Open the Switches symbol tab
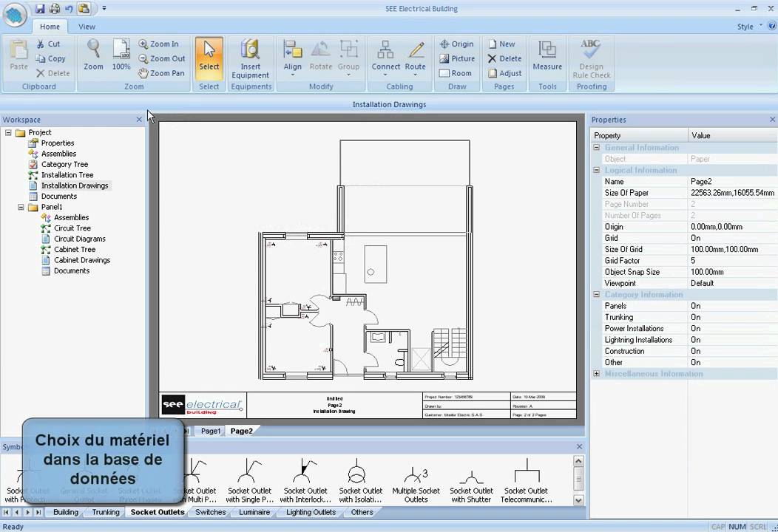The height and width of the screenshot is (532, 778). [x=210, y=512]
